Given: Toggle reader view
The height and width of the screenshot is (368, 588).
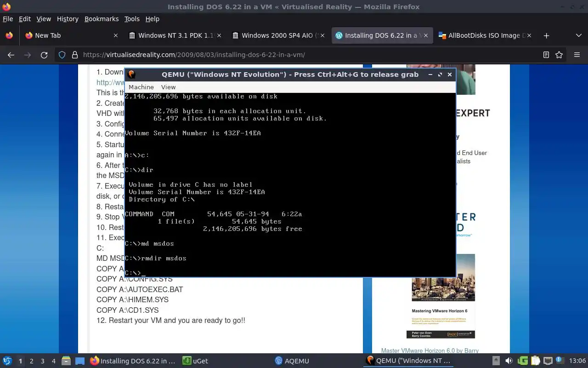Looking at the screenshot, I should (x=546, y=55).
